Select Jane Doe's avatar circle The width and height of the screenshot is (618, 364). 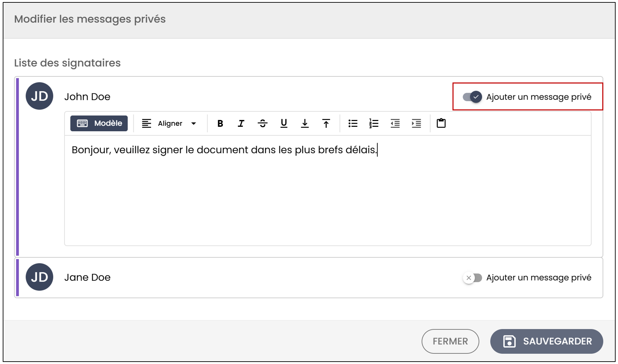(x=40, y=277)
